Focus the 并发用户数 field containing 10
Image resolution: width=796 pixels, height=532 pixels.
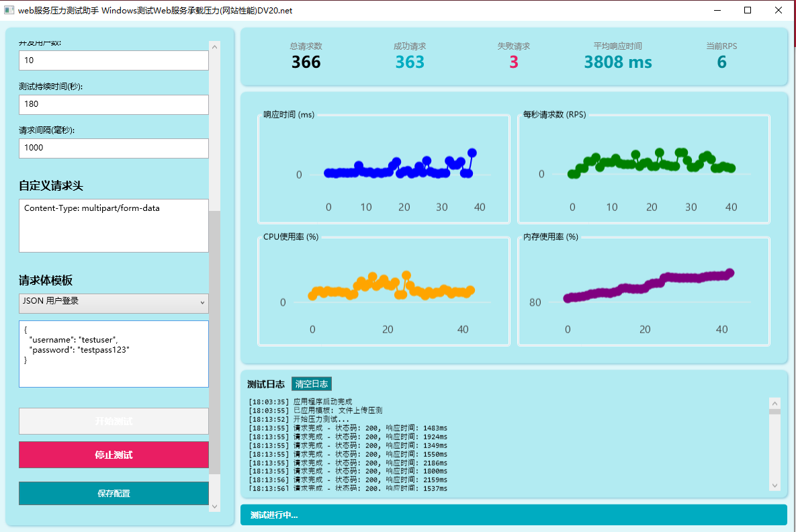click(114, 60)
